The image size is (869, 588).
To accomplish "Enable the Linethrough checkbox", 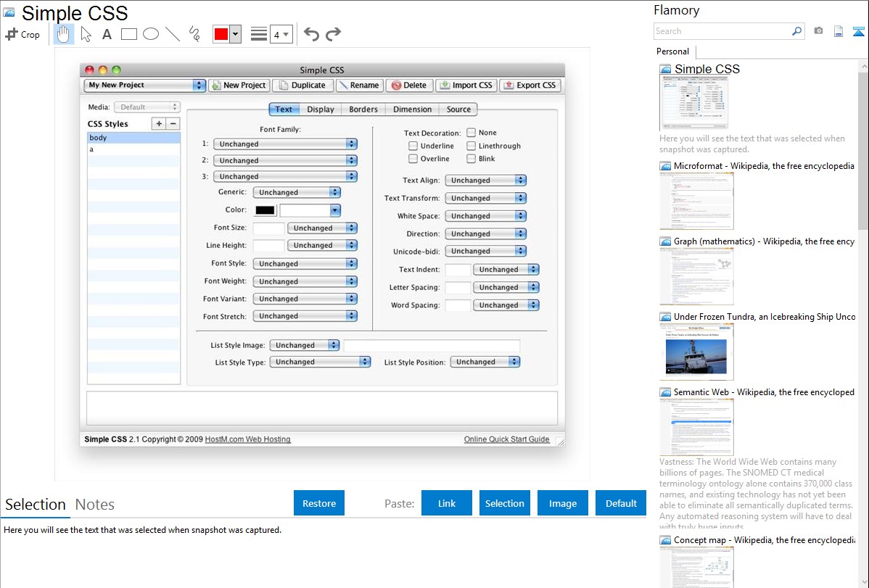I will (471, 146).
